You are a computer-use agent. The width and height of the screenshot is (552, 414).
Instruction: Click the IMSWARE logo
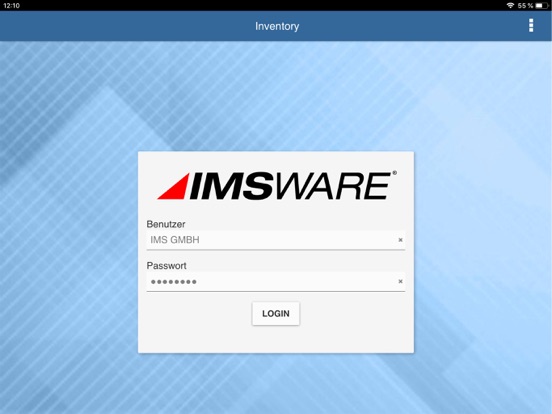pos(277,186)
